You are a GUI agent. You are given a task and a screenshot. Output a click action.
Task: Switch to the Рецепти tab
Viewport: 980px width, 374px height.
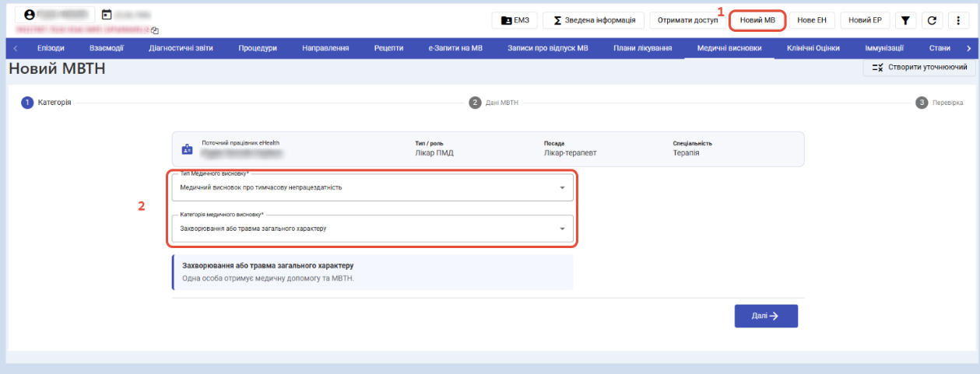(388, 48)
